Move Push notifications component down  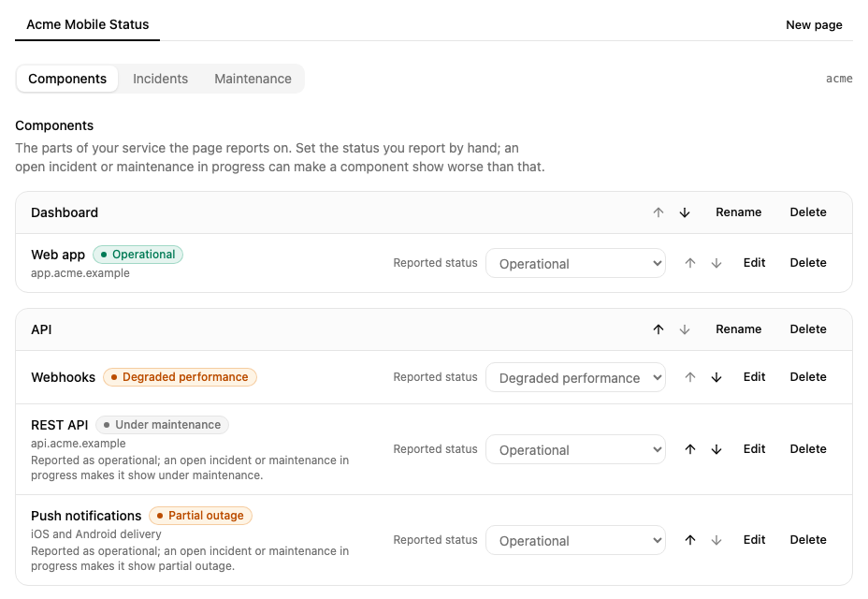(716, 540)
